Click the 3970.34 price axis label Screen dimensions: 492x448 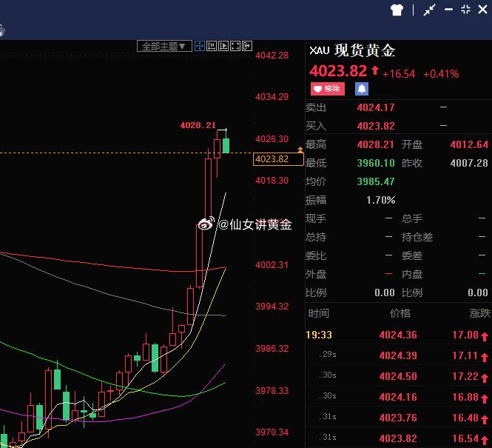[x=272, y=432]
